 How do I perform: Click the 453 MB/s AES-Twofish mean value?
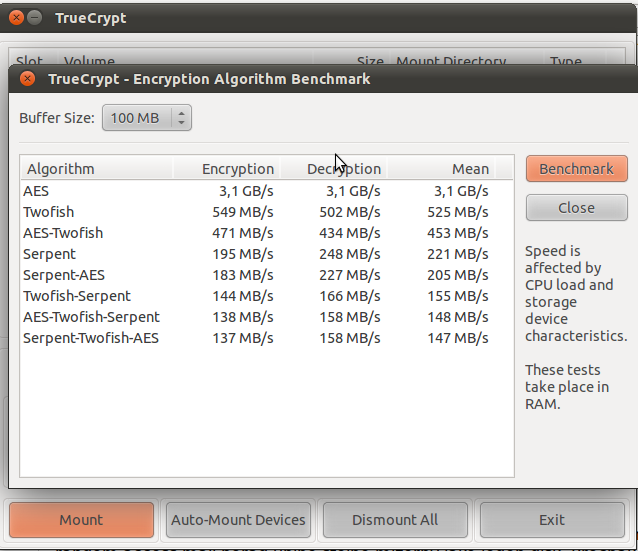click(458, 233)
